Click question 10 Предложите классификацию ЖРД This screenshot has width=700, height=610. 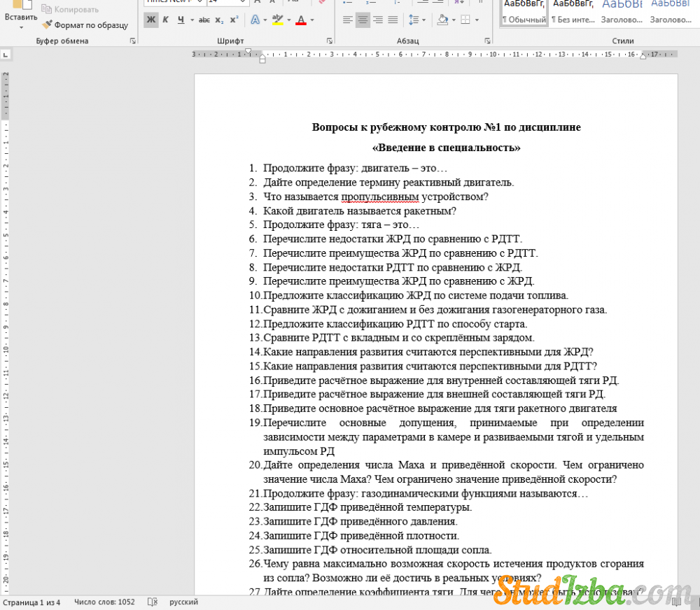tap(415, 295)
